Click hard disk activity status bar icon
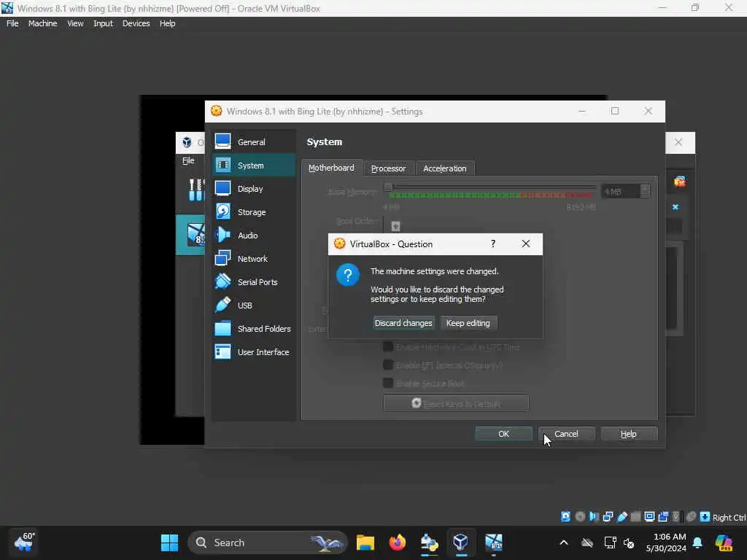This screenshot has height=560, width=747. [x=565, y=517]
